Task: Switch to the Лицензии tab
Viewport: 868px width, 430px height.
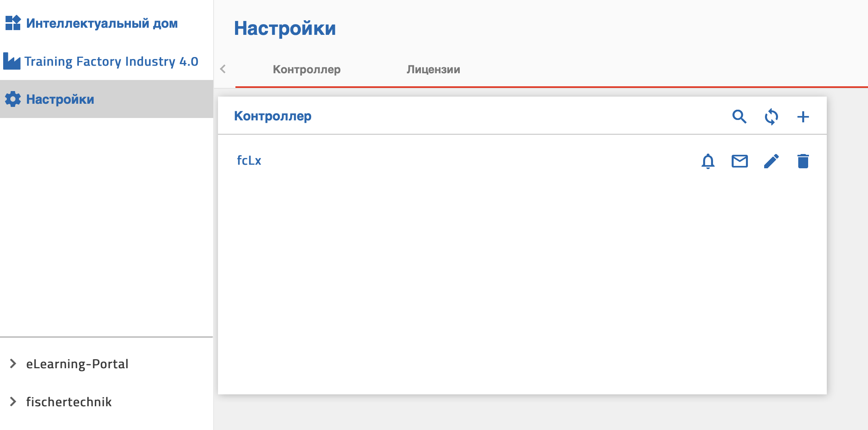Action: [433, 70]
